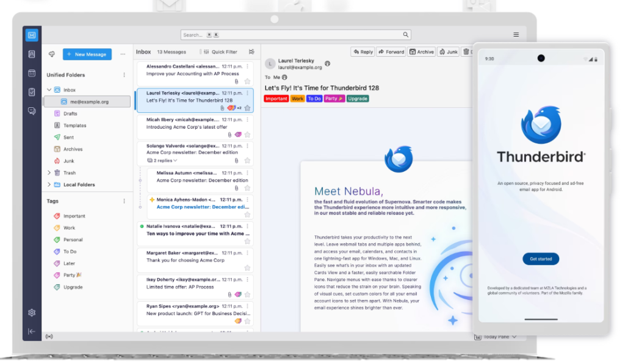Open Tags section options menu
625x364 pixels.
[x=125, y=201]
